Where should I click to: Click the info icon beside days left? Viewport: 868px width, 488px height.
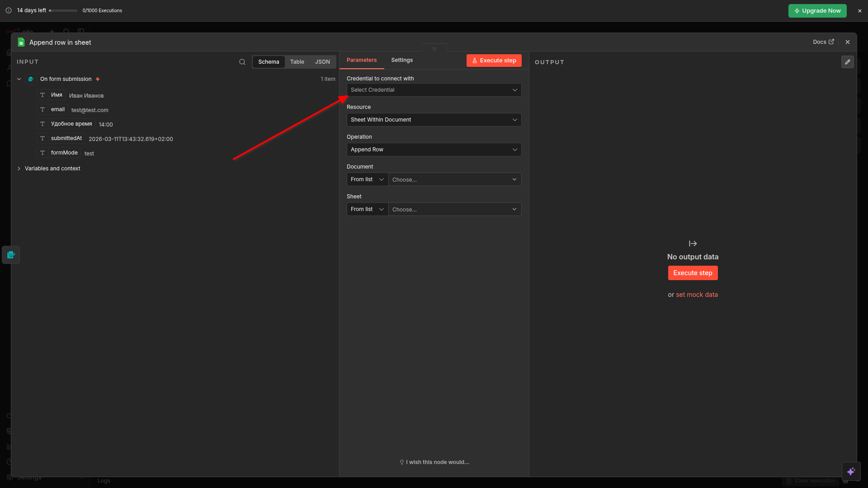(x=9, y=10)
